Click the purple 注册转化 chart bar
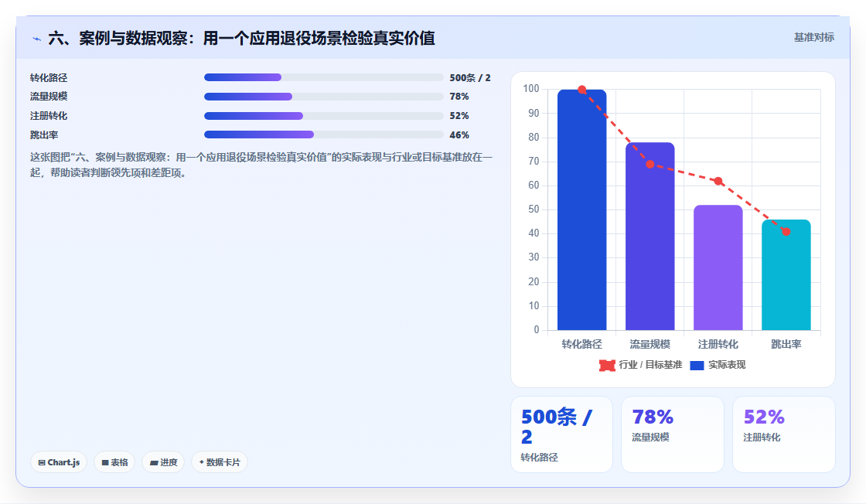 tap(718, 267)
